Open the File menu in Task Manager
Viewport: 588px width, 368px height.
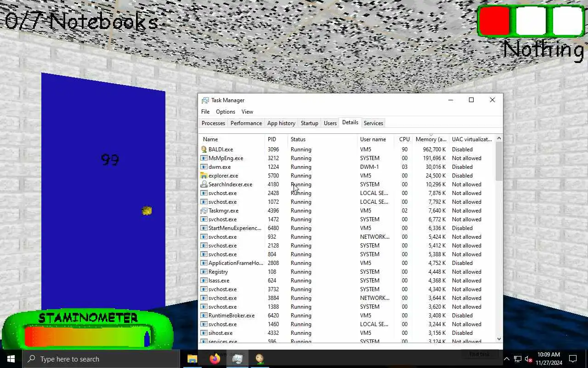[x=205, y=112]
